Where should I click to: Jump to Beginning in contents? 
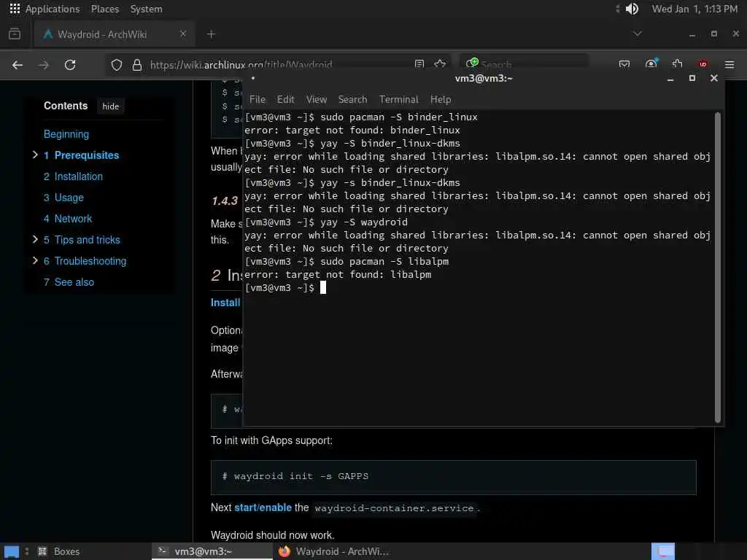click(x=66, y=134)
